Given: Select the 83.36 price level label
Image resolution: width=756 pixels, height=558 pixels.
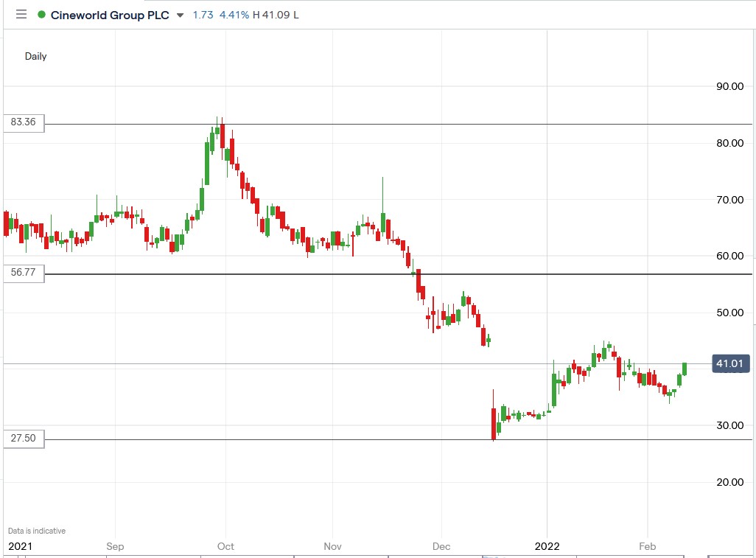Looking at the screenshot, I should click(21, 123).
